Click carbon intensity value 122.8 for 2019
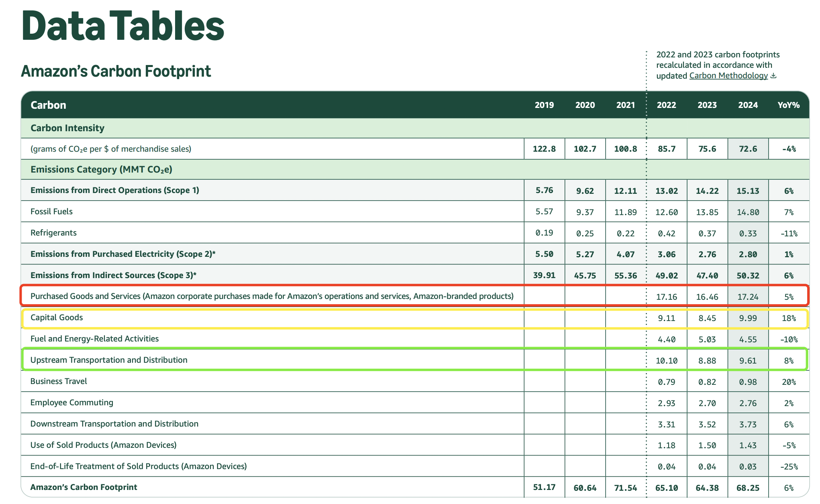The height and width of the screenshot is (504, 820). pos(544,149)
